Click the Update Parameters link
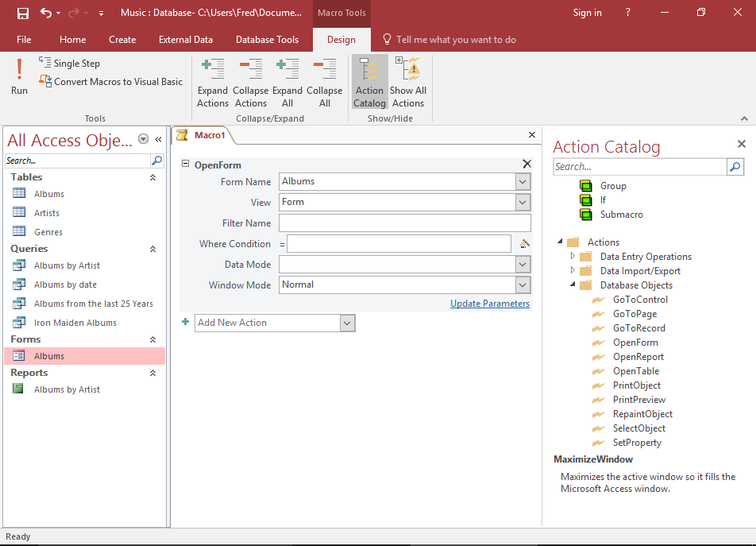The image size is (756, 546). (490, 304)
